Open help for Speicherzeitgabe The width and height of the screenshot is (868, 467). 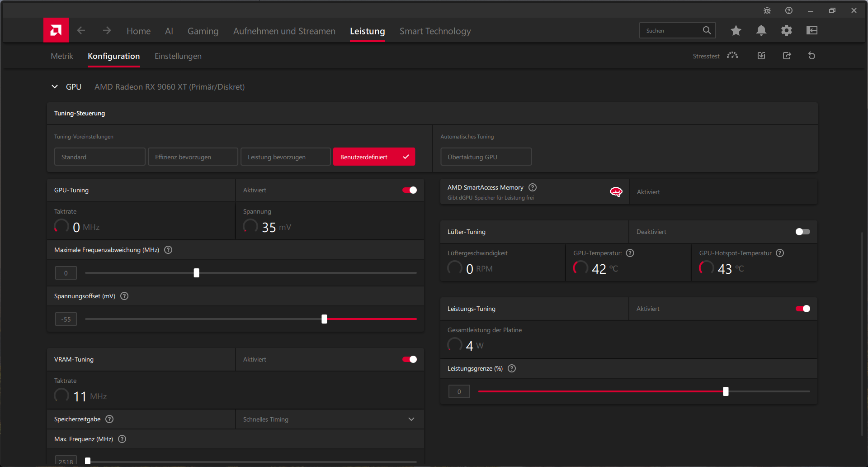click(x=109, y=419)
